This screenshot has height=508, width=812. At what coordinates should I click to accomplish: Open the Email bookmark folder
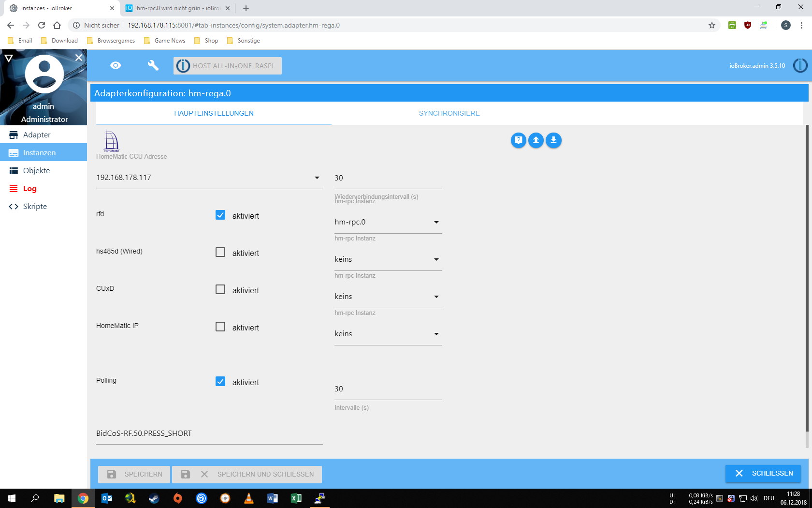point(20,41)
